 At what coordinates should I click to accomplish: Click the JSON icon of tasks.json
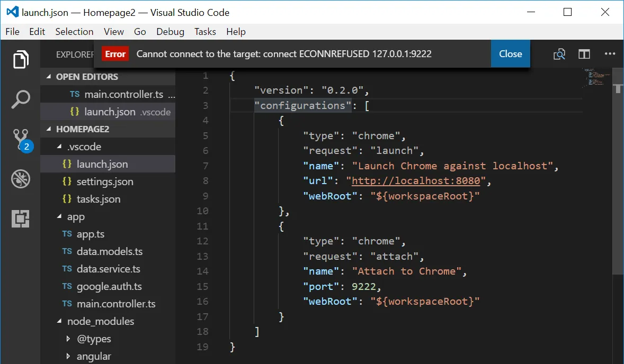click(67, 199)
